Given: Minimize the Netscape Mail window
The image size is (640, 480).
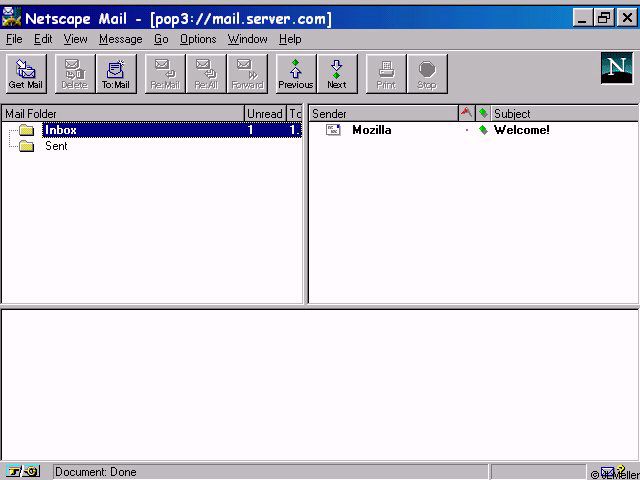Looking at the screenshot, I should tap(583, 18).
